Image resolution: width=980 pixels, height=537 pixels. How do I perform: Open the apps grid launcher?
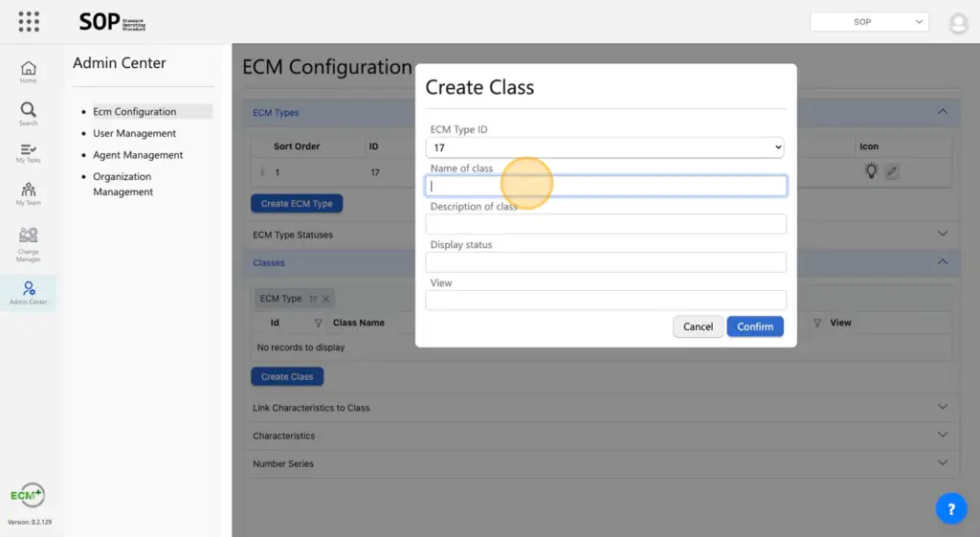(29, 21)
